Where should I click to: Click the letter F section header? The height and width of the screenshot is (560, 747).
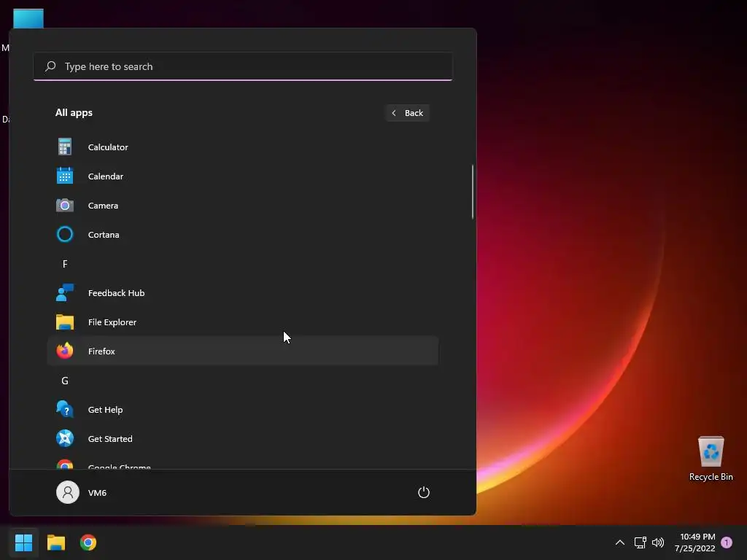click(65, 264)
